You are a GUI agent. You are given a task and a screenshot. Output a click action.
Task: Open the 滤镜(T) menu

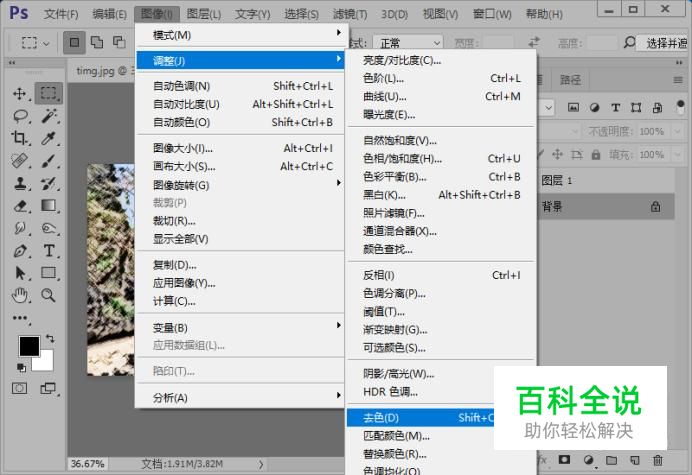click(350, 14)
